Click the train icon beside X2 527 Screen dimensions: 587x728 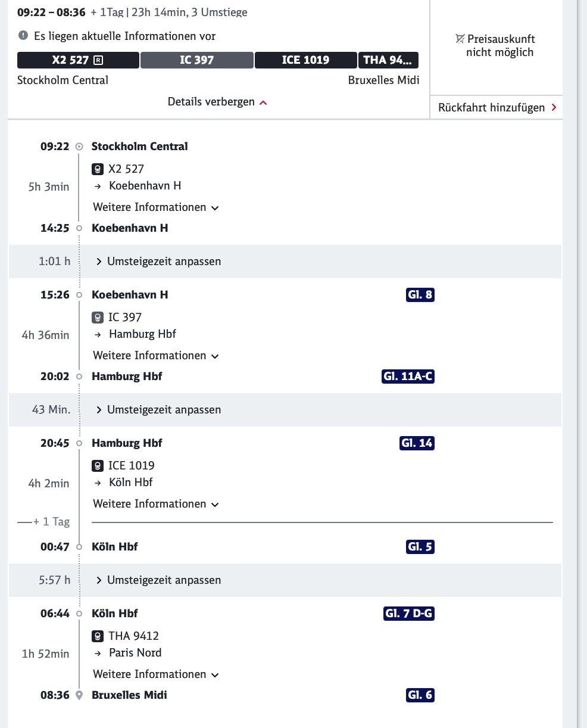(98, 169)
